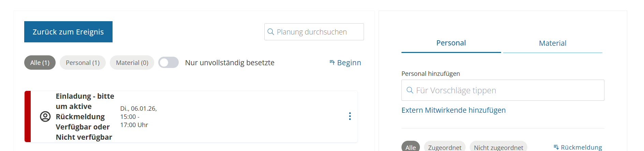This screenshot has height=151, width=644.
Task: Toggle Nur unvollständig besetzte switch
Action: tap(169, 63)
